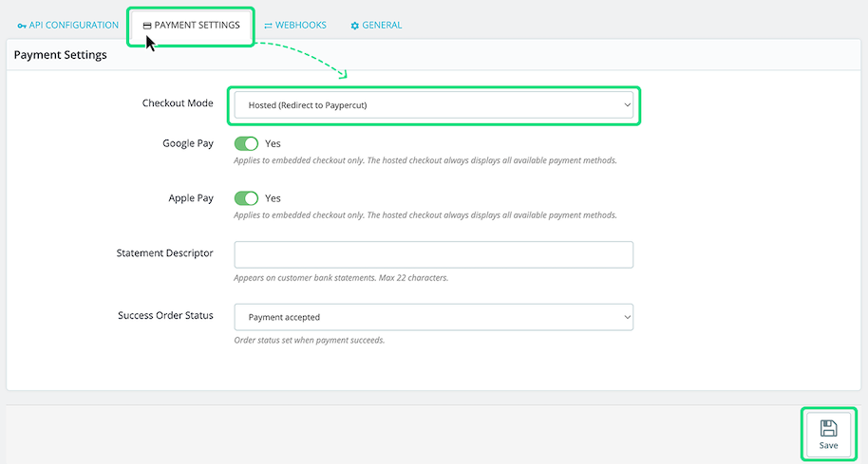Open the API Configuration tab

click(x=68, y=25)
